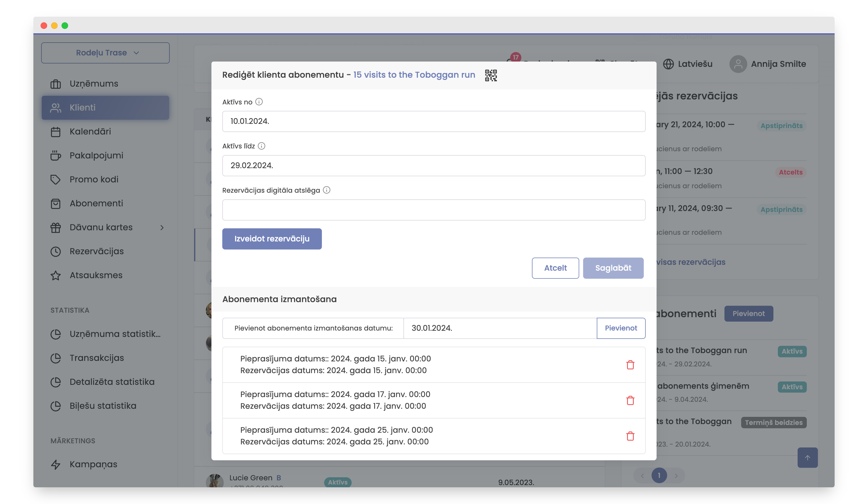Open Transakcijas statistics page
The width and height of the screenshot is (868, 504).
coord(97,358)
